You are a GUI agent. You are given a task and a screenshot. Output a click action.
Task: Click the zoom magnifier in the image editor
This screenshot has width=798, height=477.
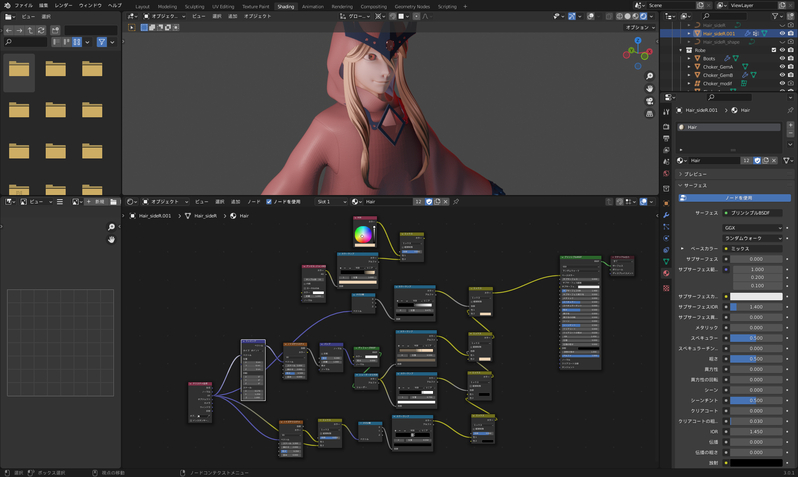111,227
